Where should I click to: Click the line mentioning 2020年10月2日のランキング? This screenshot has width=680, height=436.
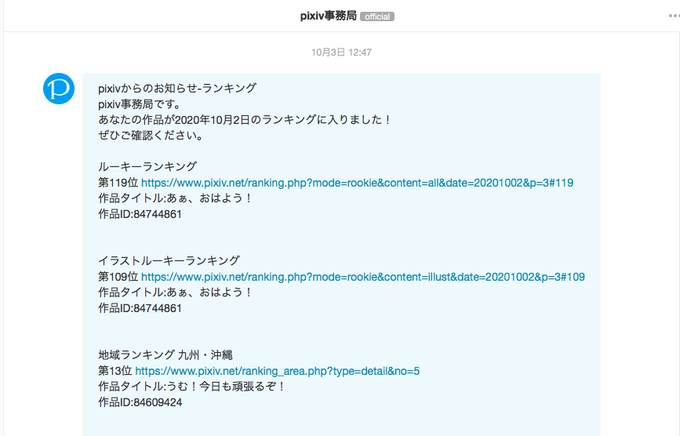click(x=245, y=120)
